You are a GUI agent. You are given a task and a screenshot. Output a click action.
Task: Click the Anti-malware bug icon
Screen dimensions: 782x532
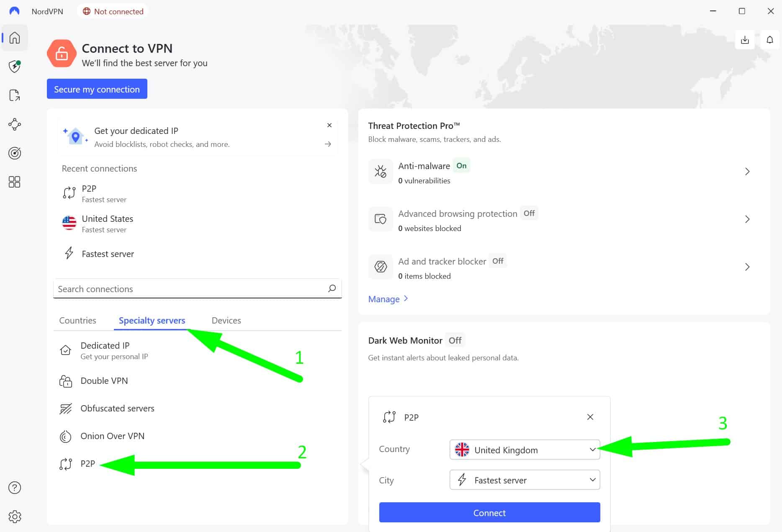381,172
